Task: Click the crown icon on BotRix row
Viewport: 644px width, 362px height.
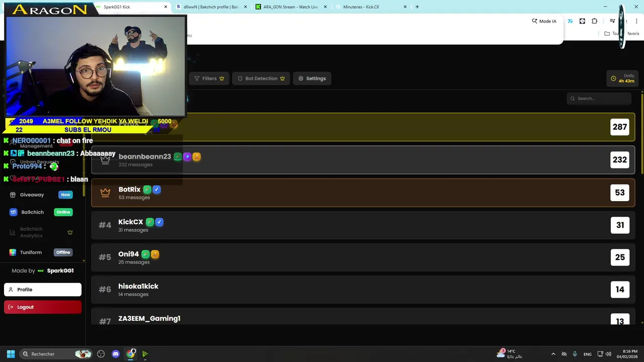Action: tap(105, 193)
